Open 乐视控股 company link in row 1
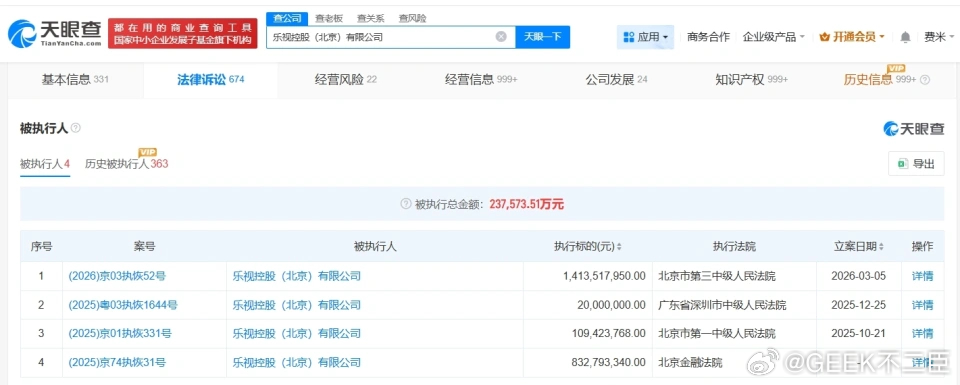 coord(297,276)
